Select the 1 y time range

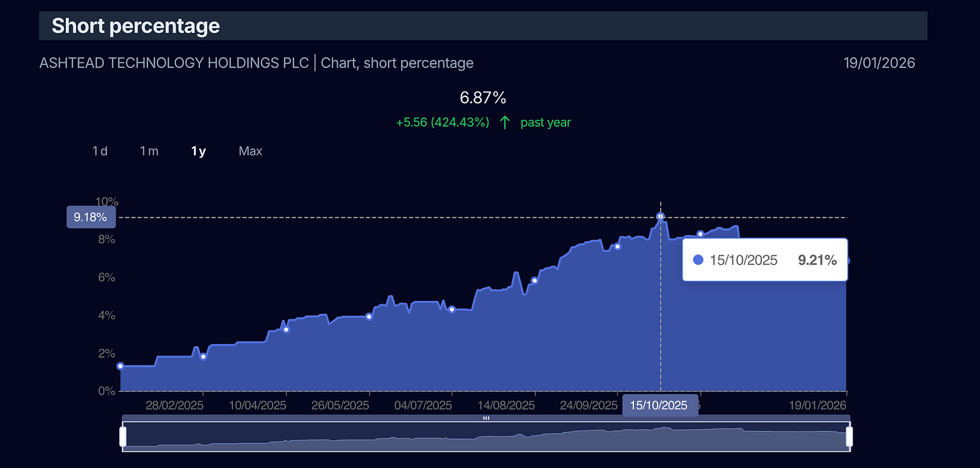click(199, 151)
